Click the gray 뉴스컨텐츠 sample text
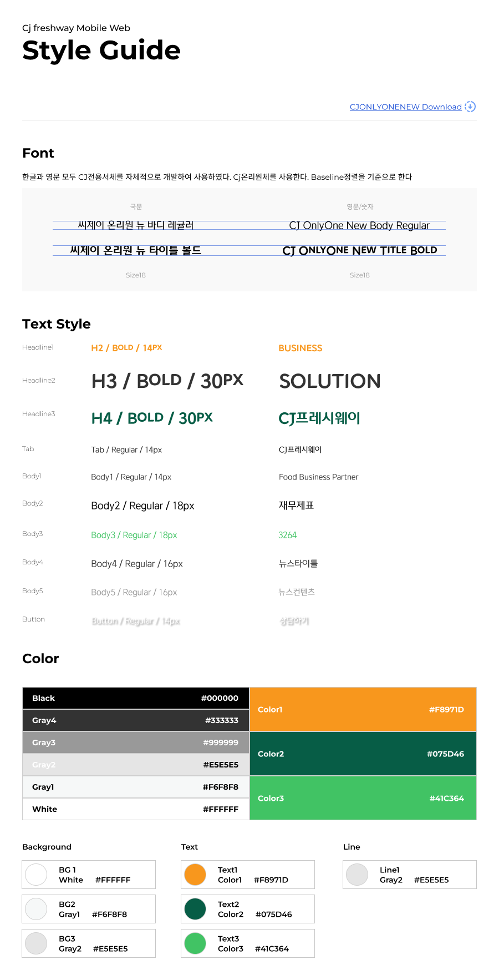Image resolution: width=499 pixels, height=980 pixels. [x=297, y=592]
